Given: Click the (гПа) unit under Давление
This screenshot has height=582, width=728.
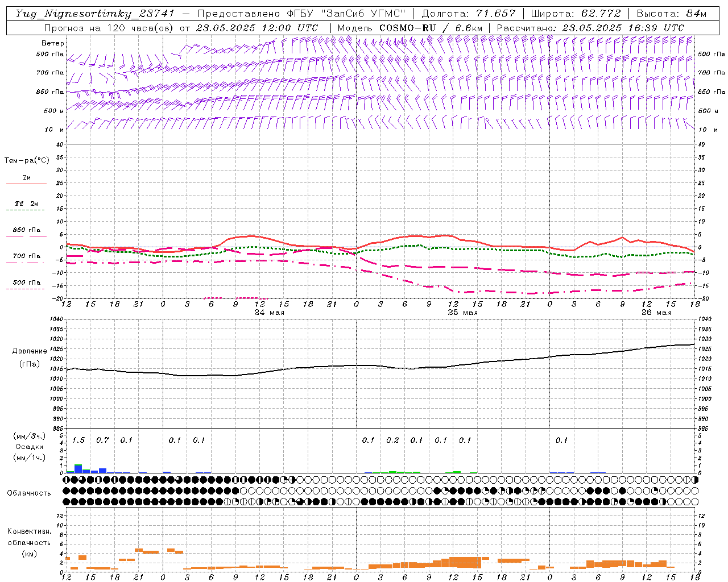Looking at the screenshot, I should click(x=30, y=364).
